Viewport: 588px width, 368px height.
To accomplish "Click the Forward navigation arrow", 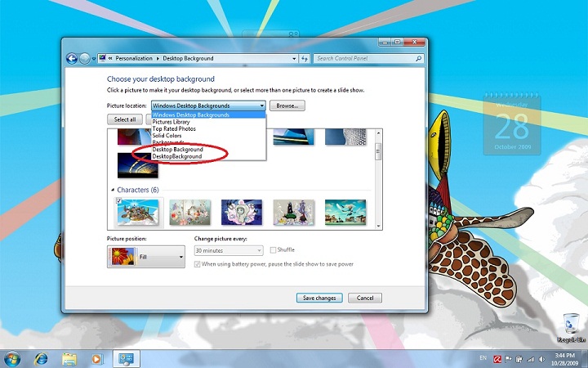I will point(85,59).
